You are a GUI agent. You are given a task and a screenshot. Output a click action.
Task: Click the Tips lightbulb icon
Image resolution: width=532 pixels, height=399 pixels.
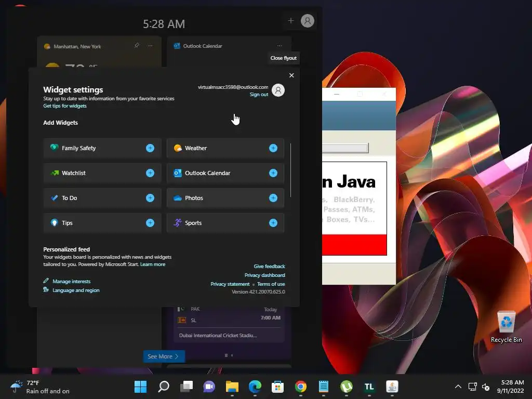point(54,222)
